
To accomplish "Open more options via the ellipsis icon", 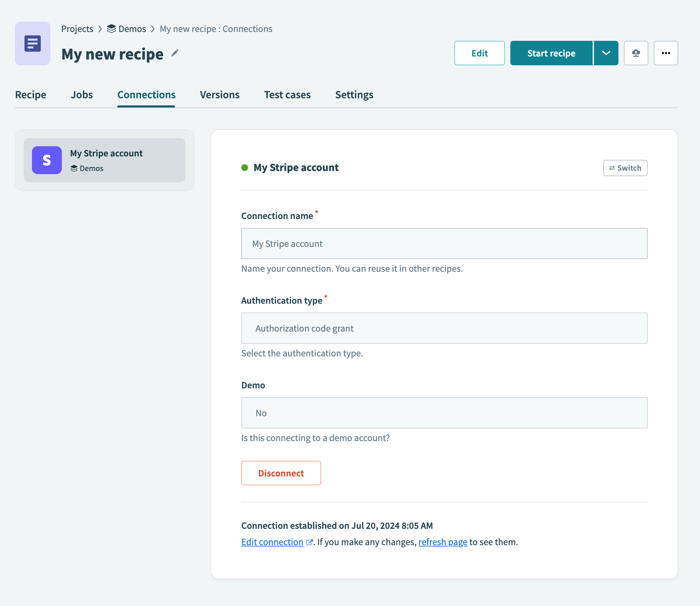I will (666, 53).
